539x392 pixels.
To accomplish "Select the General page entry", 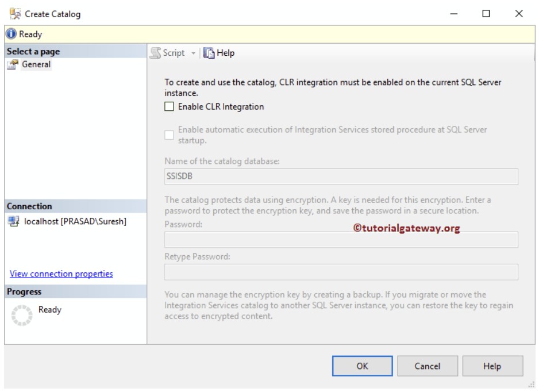I will pyautogui.click(x=36, y=64).
